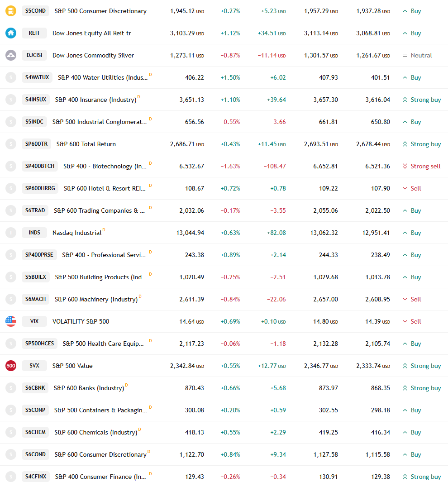Click the -1.63% change for SP400BTCH
Image resolution: width=448 pixels, height=487 pixels.
[x=230, y=166]
